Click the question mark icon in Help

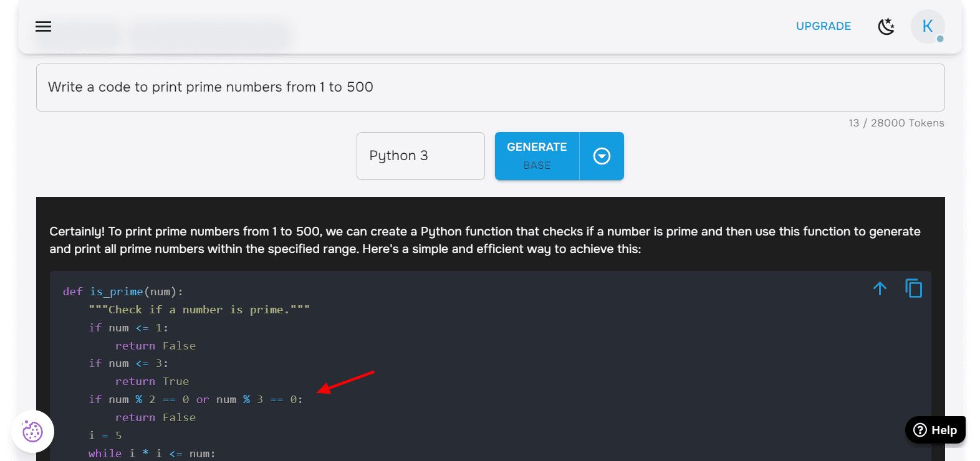[x=920, y=430]
